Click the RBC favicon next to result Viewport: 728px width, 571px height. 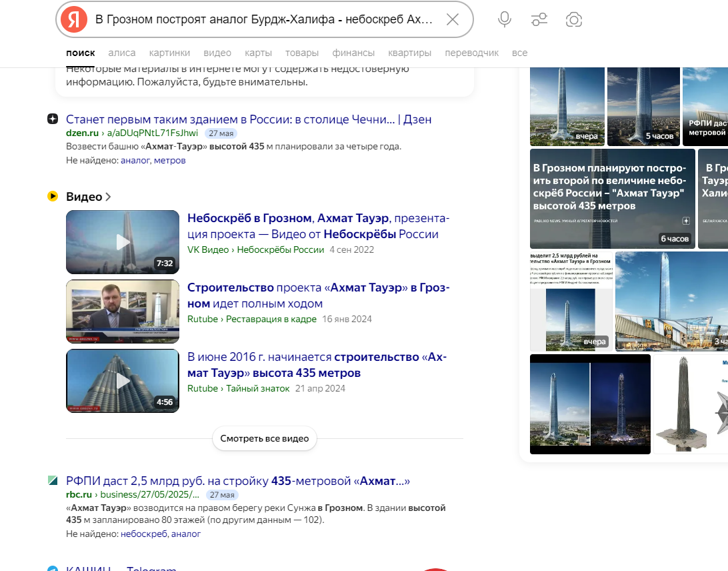coord(53,480)
